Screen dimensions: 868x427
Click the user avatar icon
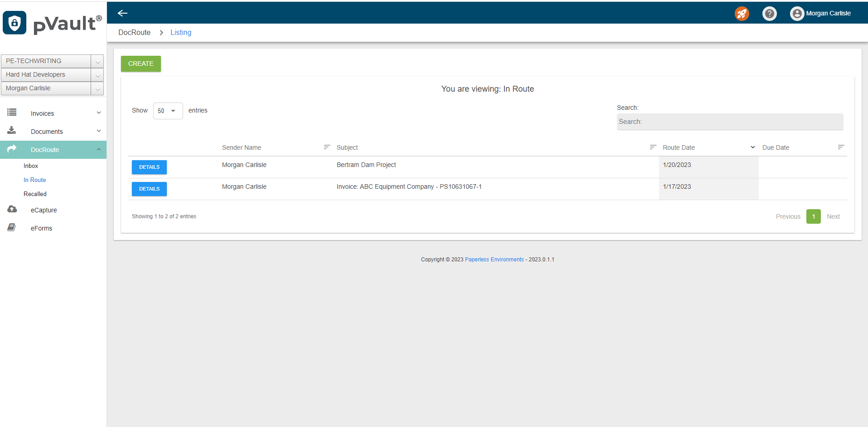coord(797,14)
